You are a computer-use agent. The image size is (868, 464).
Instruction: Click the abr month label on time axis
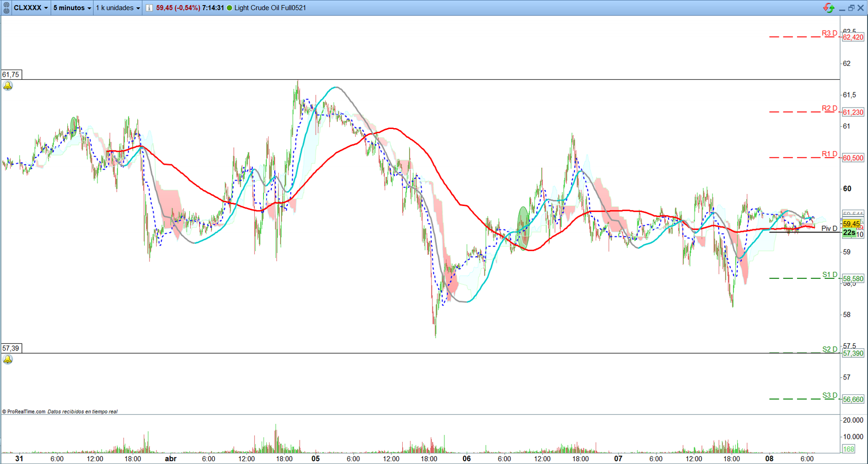point(171,458)
